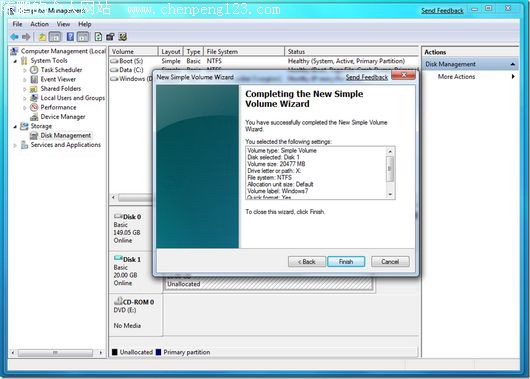Expand the Performance node
The image size is (530, 379).
25,108
